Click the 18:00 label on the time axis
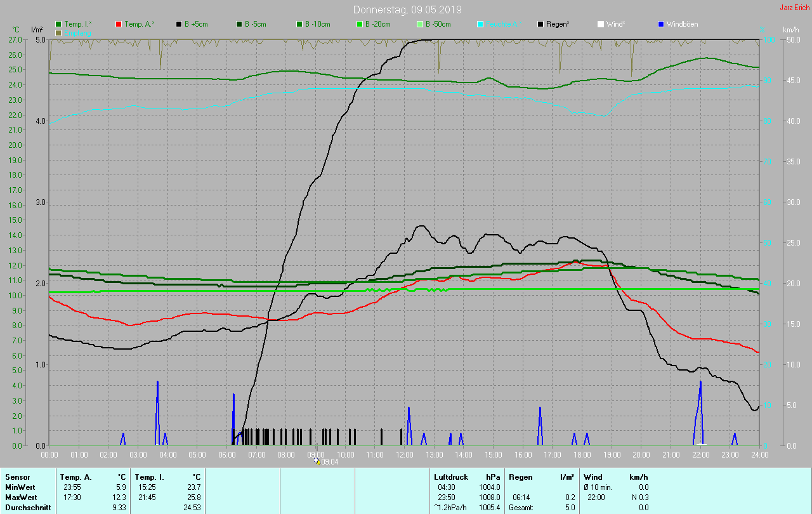 [x=582, y=455]
